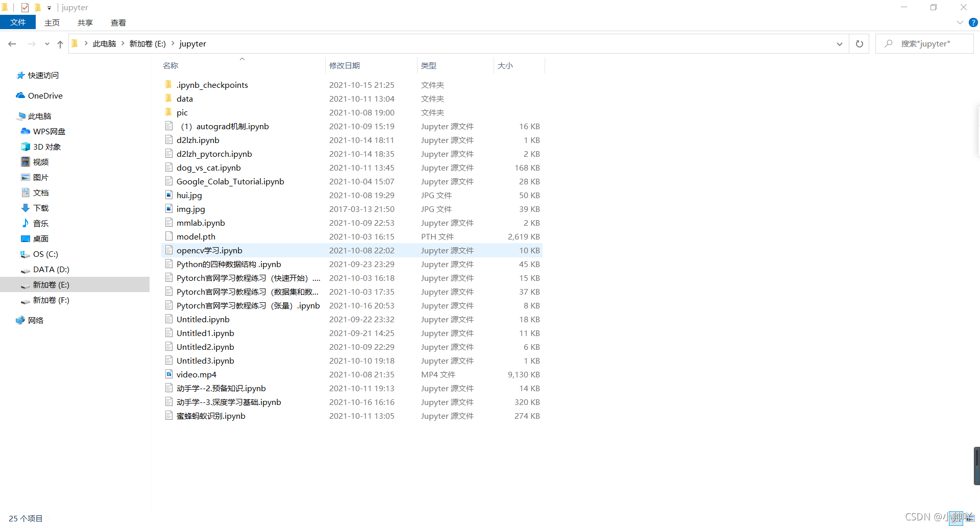Switch to the 共享 ribbon tab
Screen dimensions: 980x526
tap(85, 22)
